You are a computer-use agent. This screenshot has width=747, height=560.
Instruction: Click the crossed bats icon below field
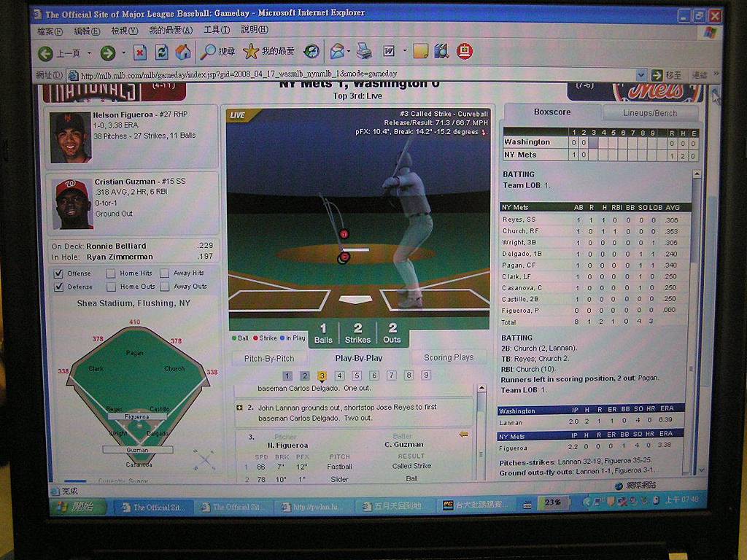pos(205,459)
